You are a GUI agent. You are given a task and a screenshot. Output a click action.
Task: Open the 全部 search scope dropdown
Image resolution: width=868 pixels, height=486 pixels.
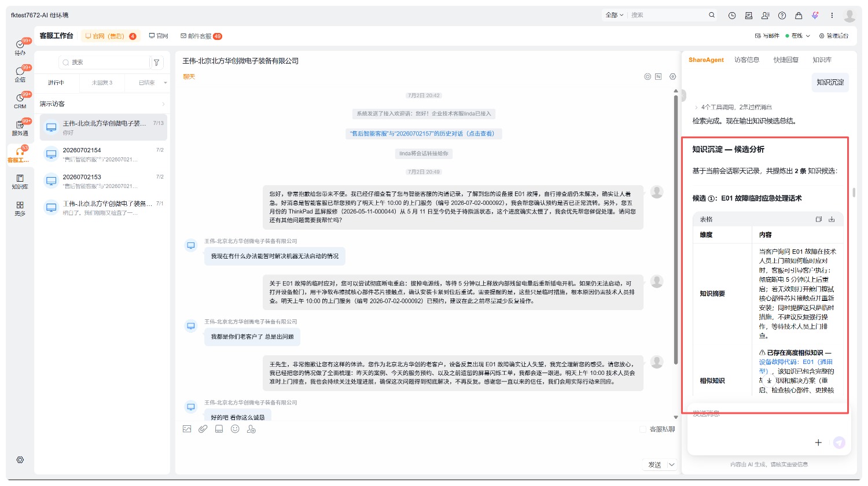615,15
